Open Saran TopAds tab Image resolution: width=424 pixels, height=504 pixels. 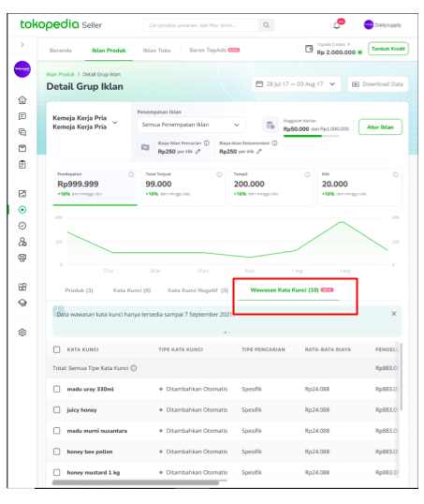[x=214, y=50]
